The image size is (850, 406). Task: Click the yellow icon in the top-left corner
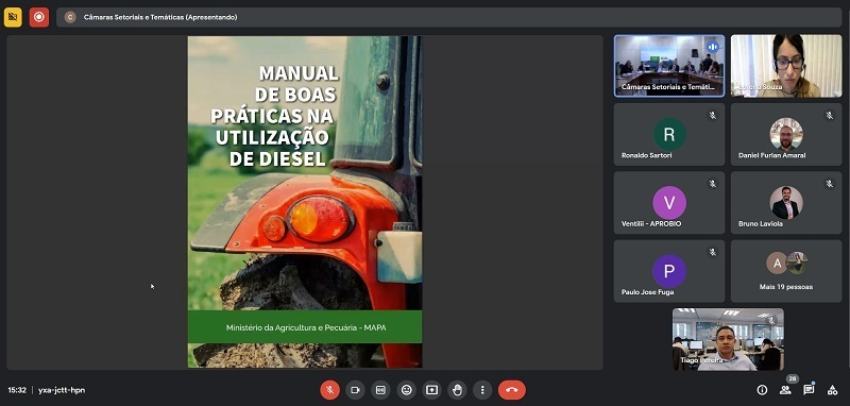pyautogui.click(x=12, y=17)
